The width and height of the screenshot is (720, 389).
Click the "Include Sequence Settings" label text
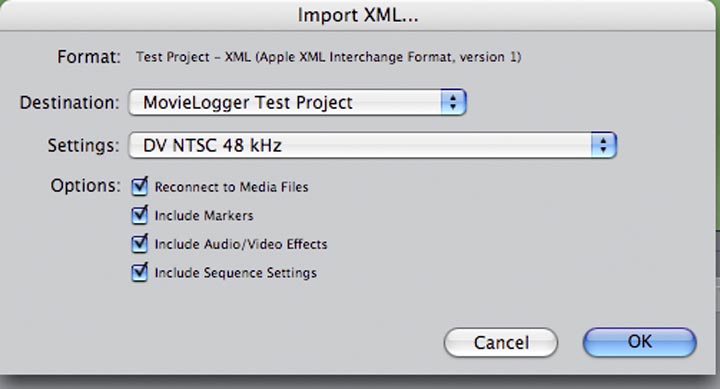pyautogui.click(x=236, y=273)
